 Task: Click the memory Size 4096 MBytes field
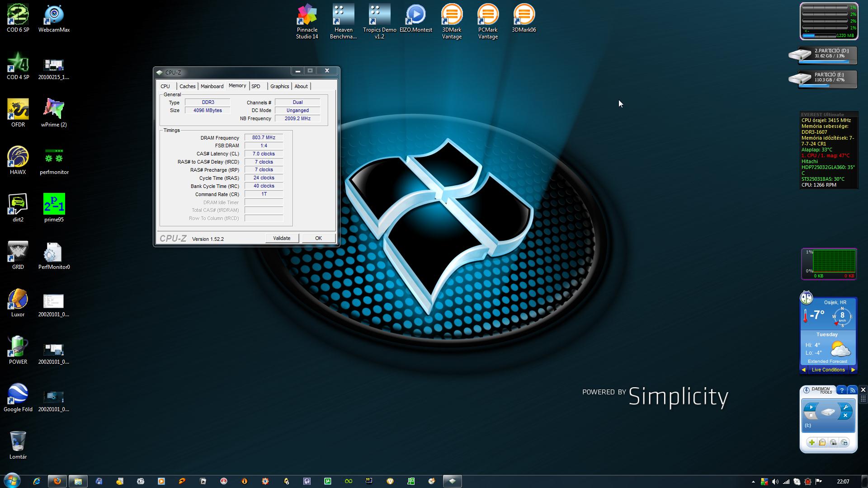(208, 110)
